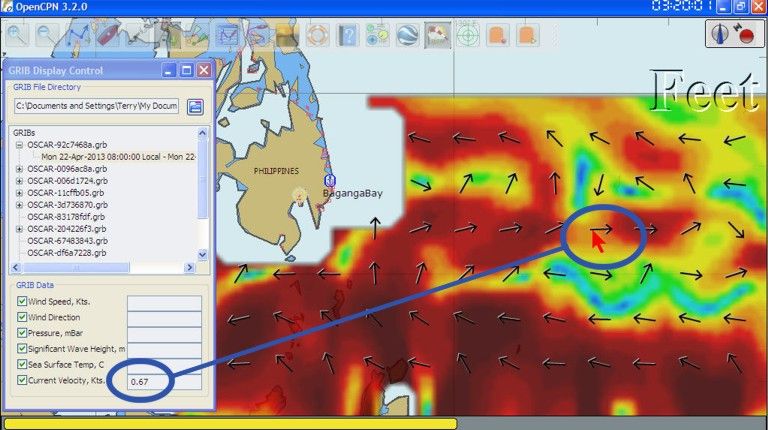
Task: Click the green radar target icon
Action: click(467, 35)
